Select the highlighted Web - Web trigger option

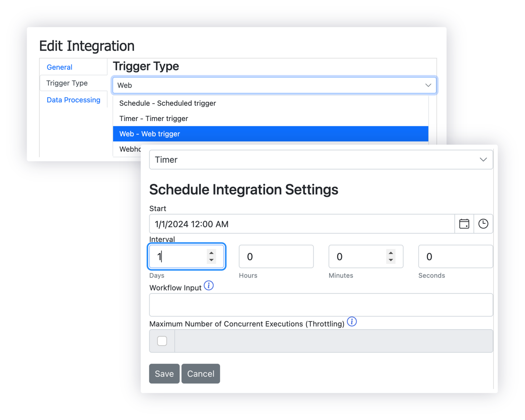point(250,134)
